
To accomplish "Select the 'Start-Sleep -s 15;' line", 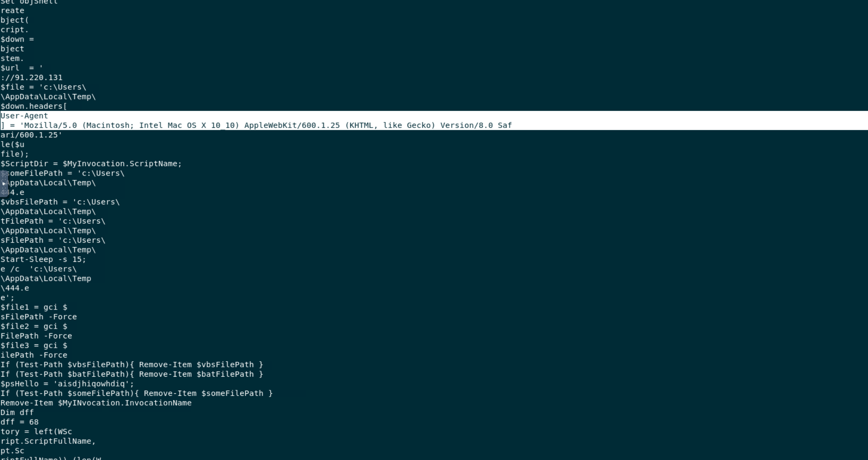I will [43, 259].
